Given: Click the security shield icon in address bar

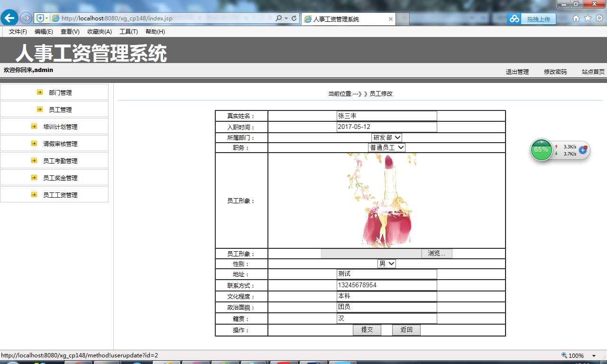Looking at the screenshot, I should click(40, 18).
